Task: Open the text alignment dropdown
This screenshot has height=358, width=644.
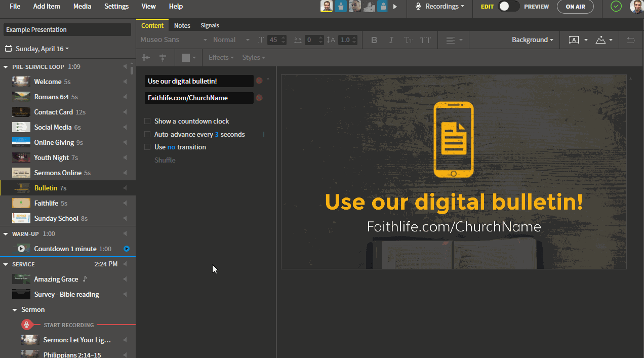Action: [x=454, y=40]
